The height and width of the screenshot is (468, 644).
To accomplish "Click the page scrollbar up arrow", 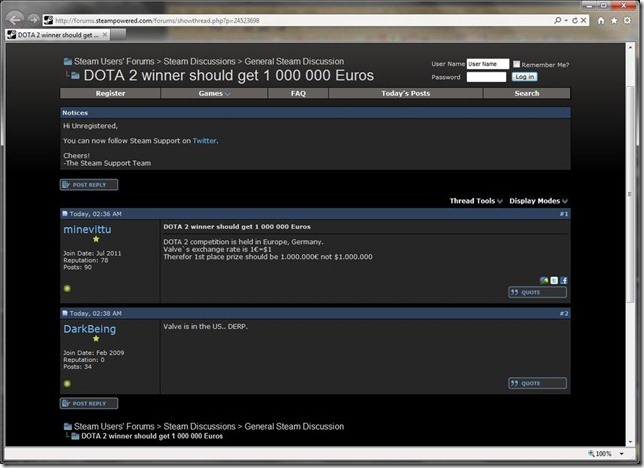I will (x=630, y=48).
